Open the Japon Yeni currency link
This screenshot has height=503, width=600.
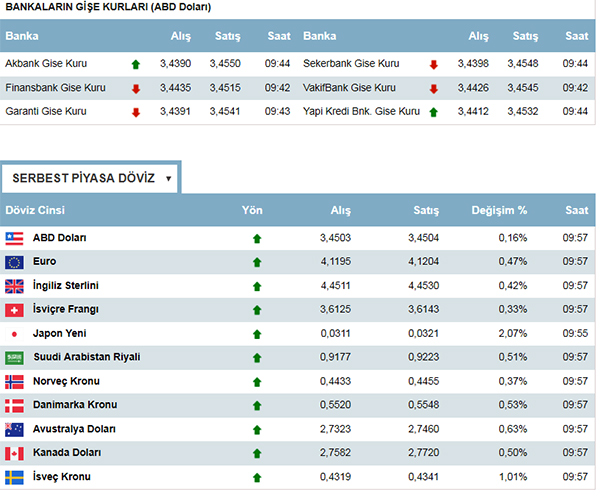point(60,334)
